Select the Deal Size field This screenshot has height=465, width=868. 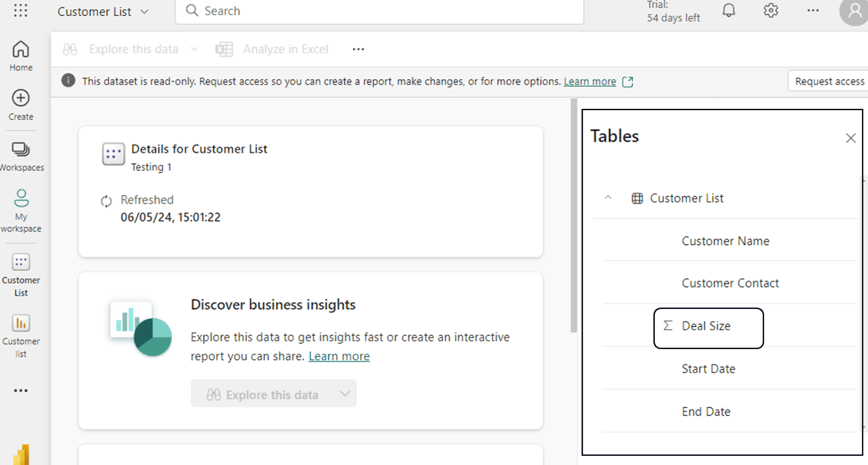click(707, 326)
